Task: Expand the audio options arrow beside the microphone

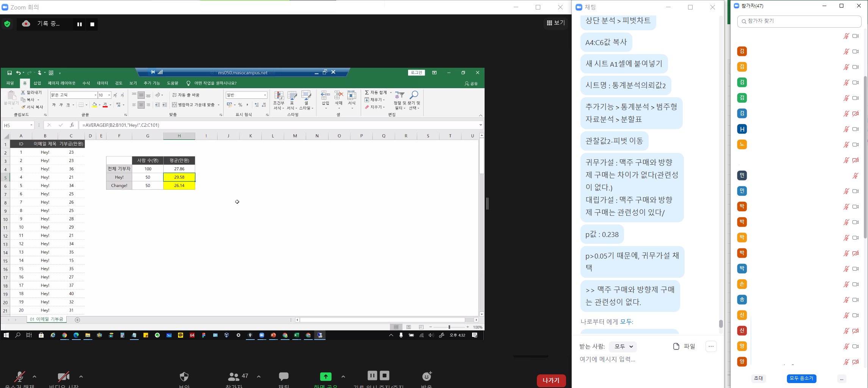Action: click(34, 377)
